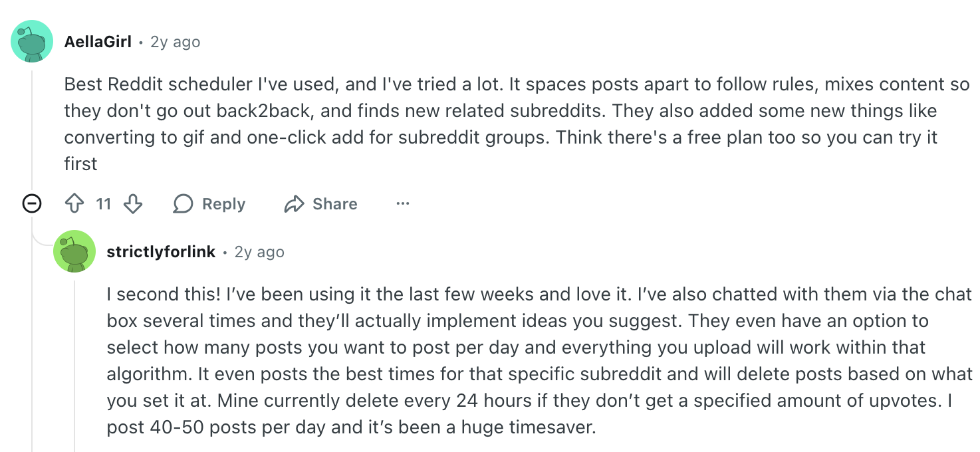
Task: Open the three-dot more options menu
Action: [x=402, y=203]
